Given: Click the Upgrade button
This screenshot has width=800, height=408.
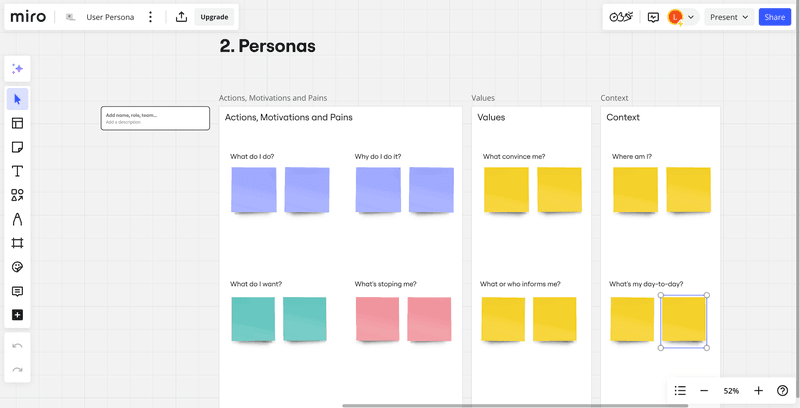Looking at the screenshot, I should [214, 17].
